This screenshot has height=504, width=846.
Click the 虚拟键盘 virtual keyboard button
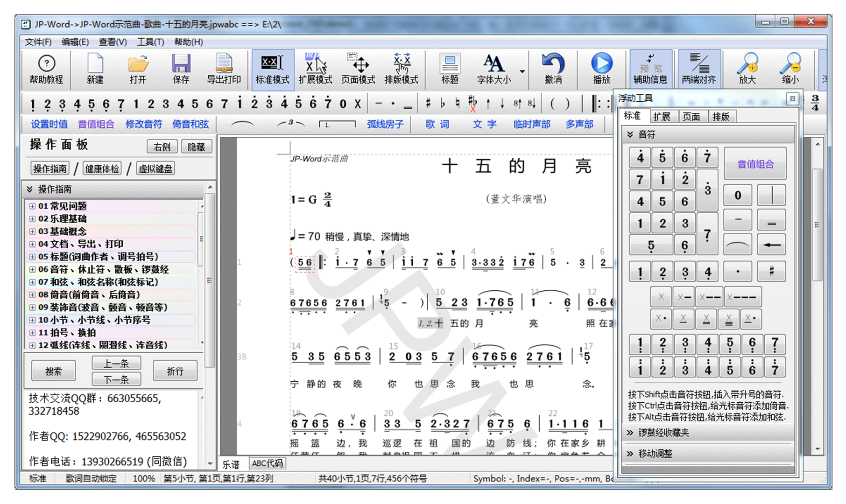155,168
